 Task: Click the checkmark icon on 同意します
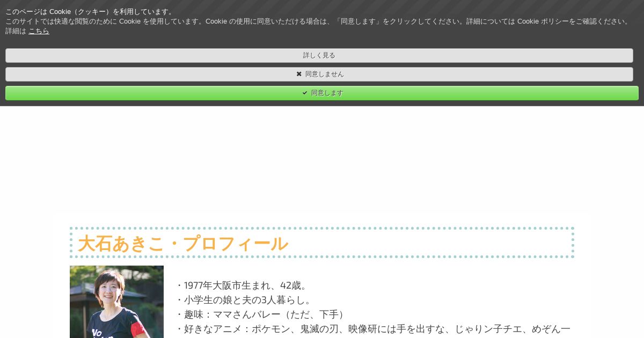pyautogui.click(x=305, y=93)
